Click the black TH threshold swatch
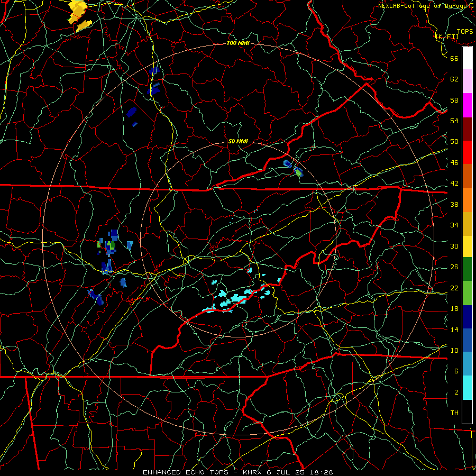Viewport: 476px width, 476px height. [467, 411]
